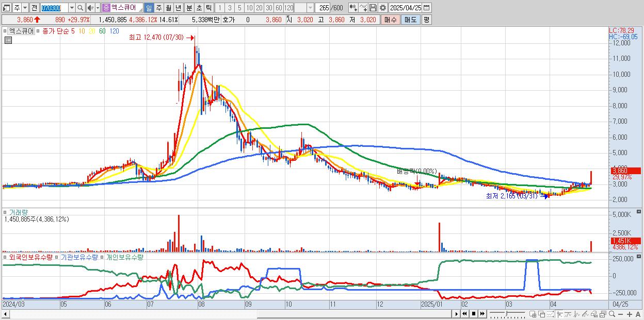Select the 월 monthly period tab
Viewport: 644px width, 320px height.
coord(169,8)
